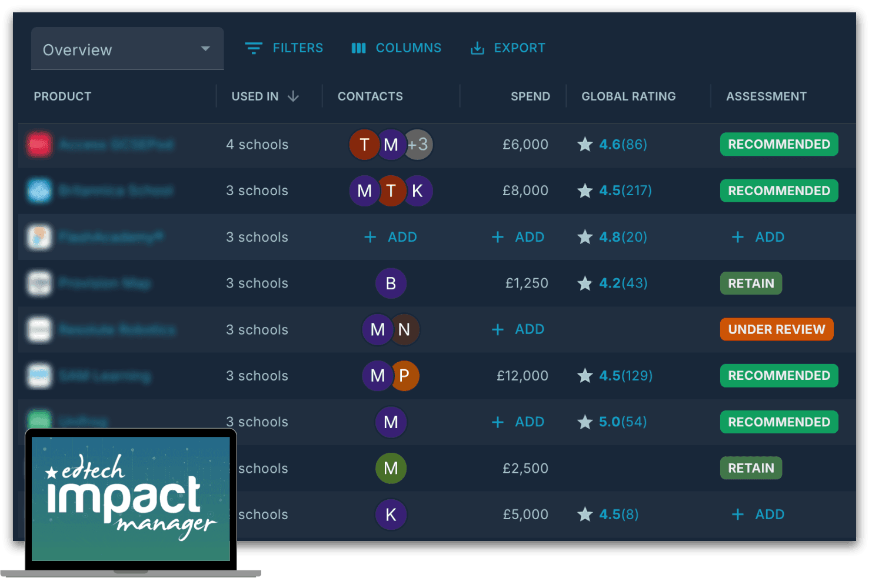The height and width of the screenshot is (588, 882).
Task: Click Recommended badge in £8,000 row
Action: point(779,191)
